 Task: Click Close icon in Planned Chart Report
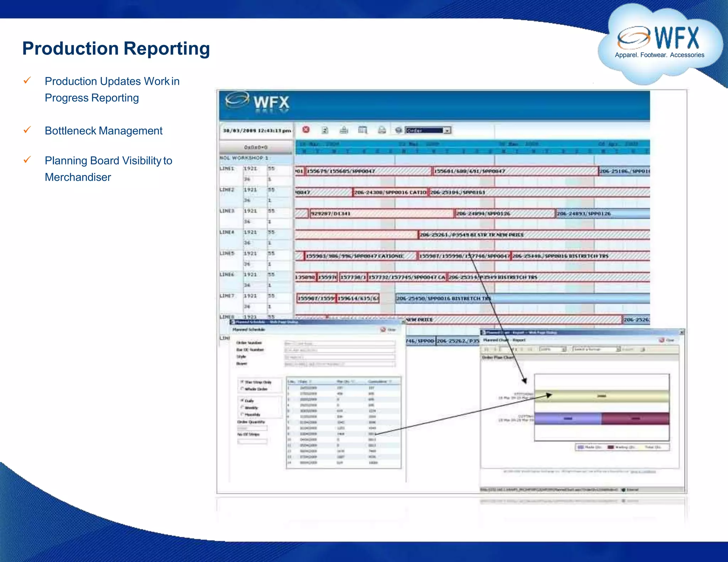pyautogui.click(x=662, y=340)
